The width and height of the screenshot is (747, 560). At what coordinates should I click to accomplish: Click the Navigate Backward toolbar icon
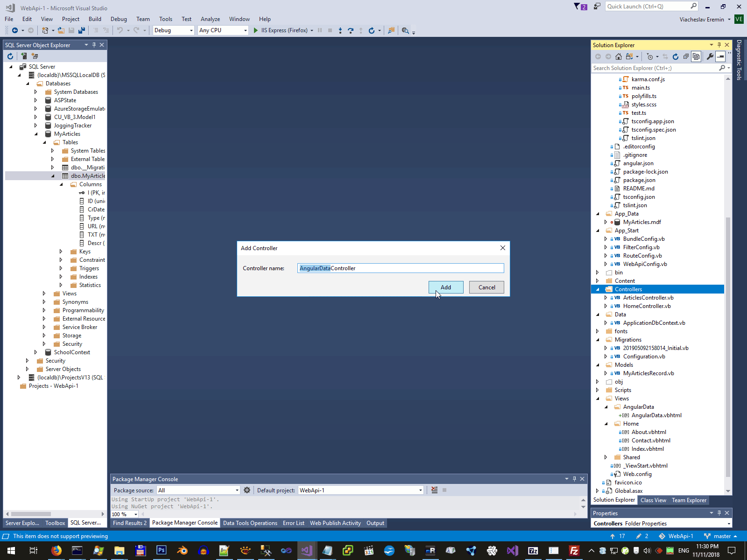point(15,30)
